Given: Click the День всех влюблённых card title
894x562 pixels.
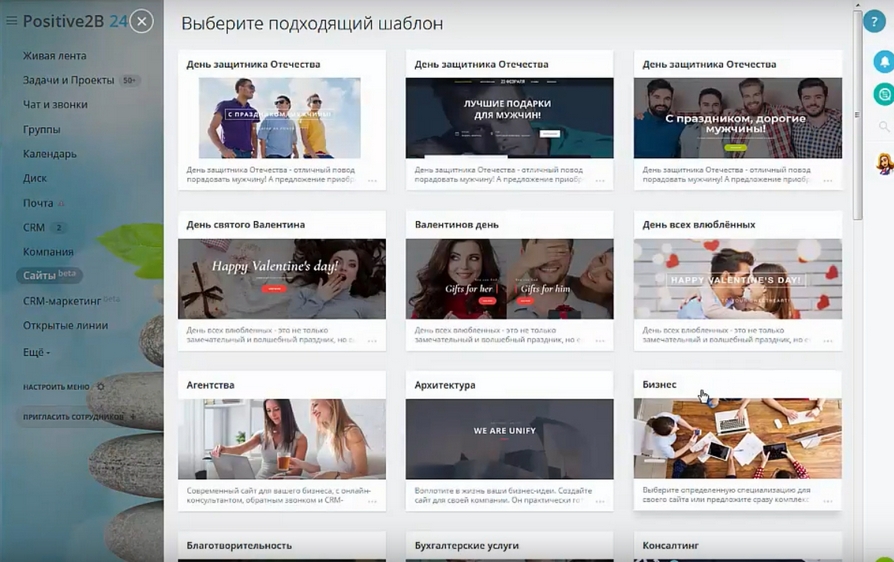Looking at the screenshot, I should point(699,225).
